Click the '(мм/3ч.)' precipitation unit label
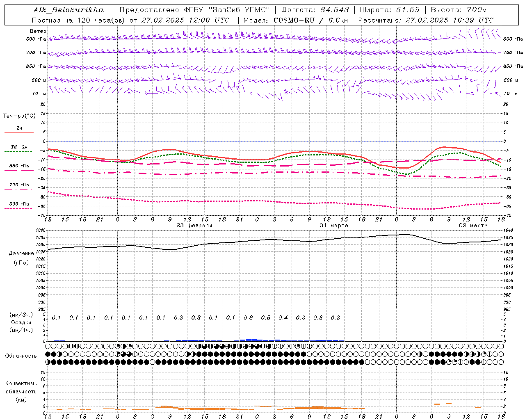The height and width of the screenshot is (420, 525). coord(21,315)
